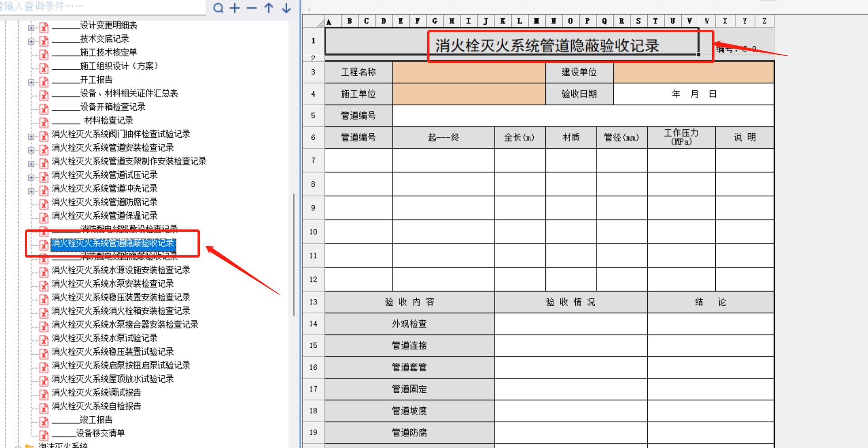Select 设备、材料相关证件汇总表 tree item

(x=115, y=93)
